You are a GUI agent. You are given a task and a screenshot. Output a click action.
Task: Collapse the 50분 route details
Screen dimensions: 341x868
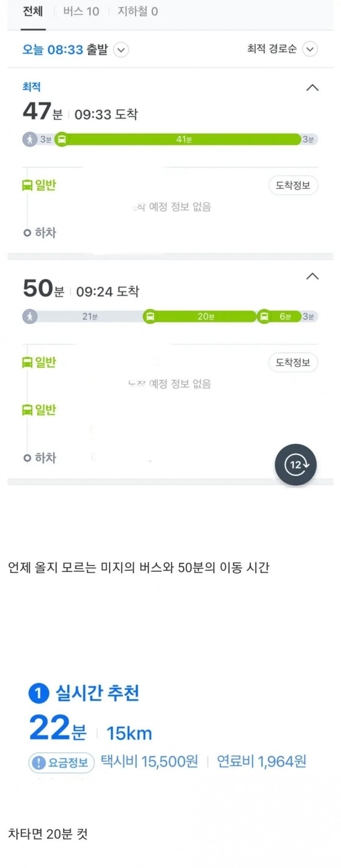click(x=312, y=277)
